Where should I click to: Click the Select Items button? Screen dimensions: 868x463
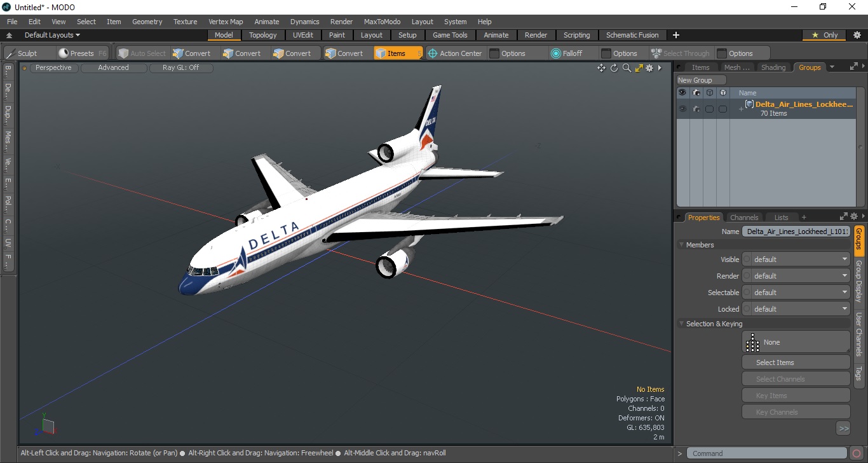(796, 363)
